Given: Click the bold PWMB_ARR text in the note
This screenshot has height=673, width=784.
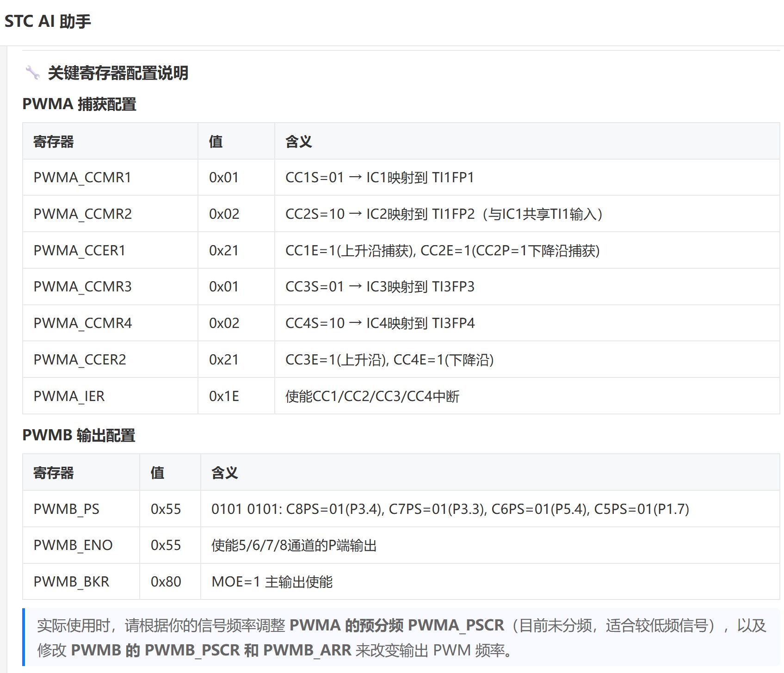Looking at the screenshot, I should click(307, 650).
